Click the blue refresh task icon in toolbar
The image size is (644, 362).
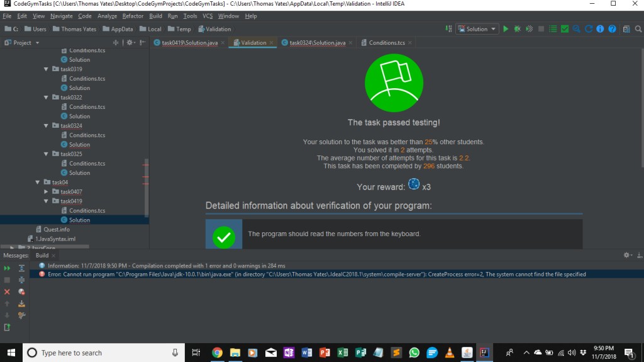pos(588,29)
